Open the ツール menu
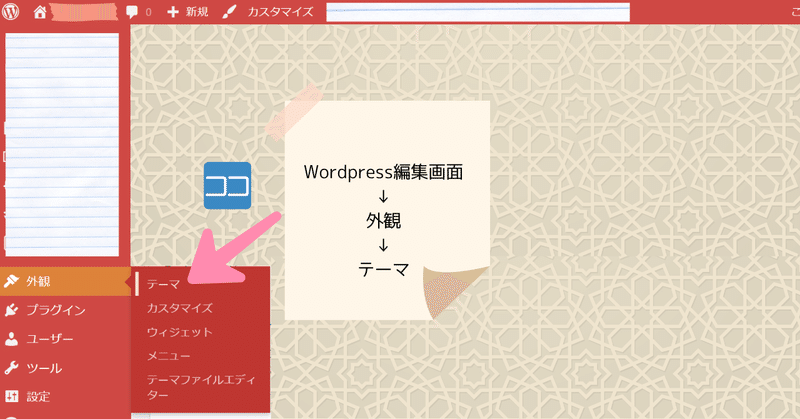This screenshot has width=800, height=419. pos(44,368)
